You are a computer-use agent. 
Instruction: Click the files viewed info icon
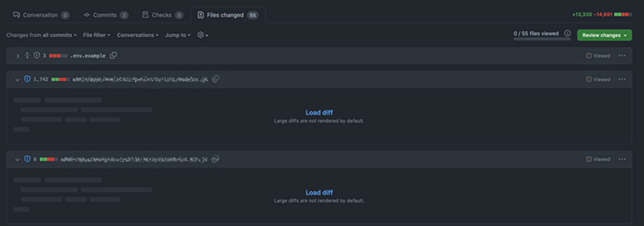click(568, 33)
